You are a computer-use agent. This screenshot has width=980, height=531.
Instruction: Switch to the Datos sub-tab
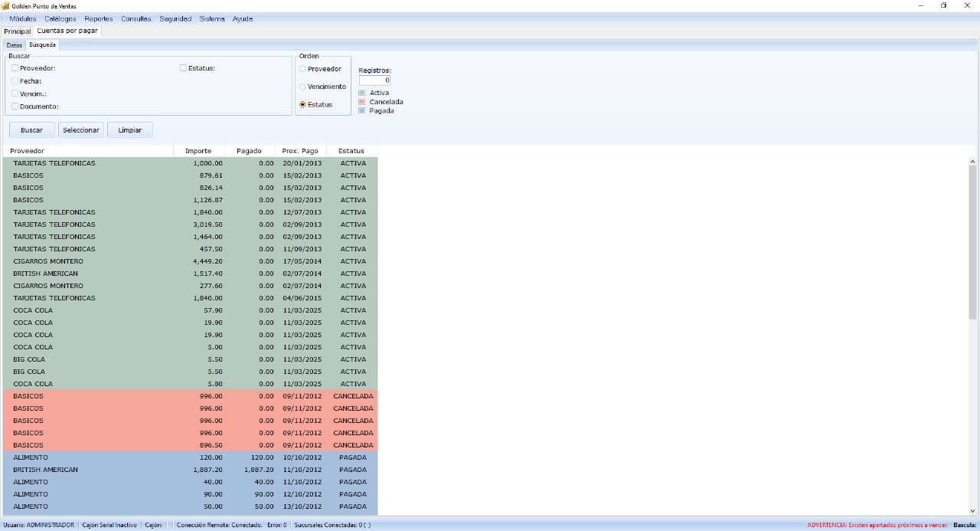tap(15, 45)
